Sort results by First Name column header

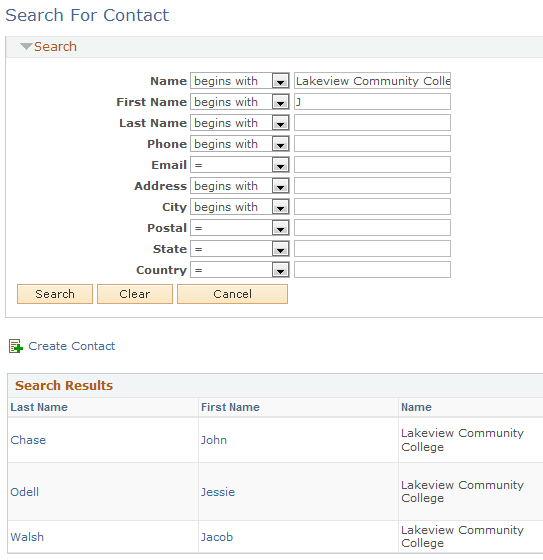(x=230, y=407)
